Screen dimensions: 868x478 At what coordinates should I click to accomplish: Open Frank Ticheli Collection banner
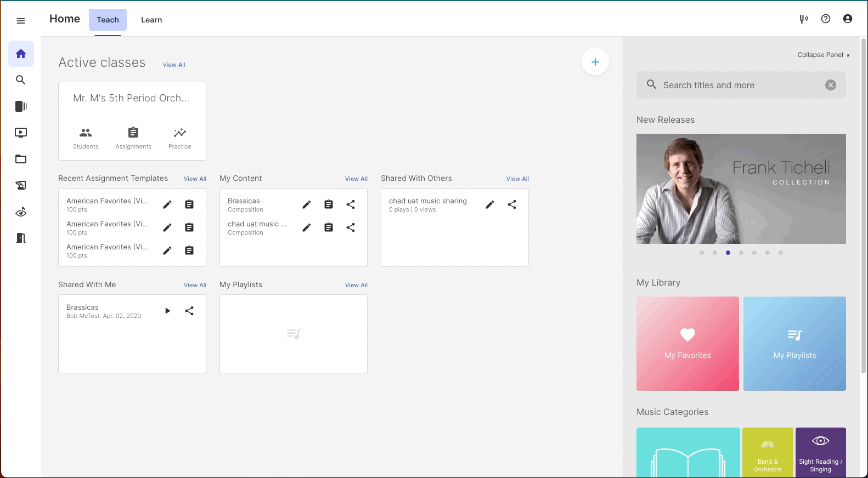(x=741, y=189)
